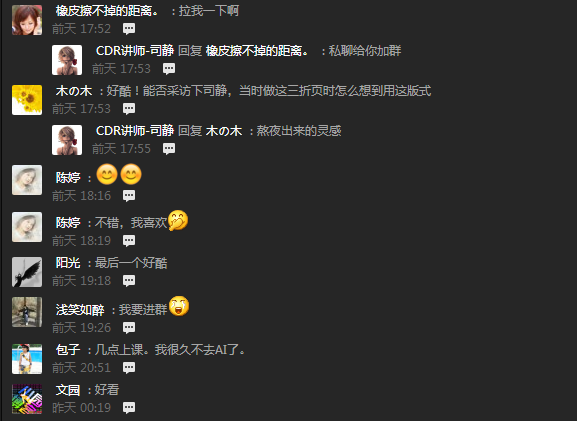Viewport: 577px width, 421px height.
Task: Open 木の木 username link in top-level comment
Action: 74,91
